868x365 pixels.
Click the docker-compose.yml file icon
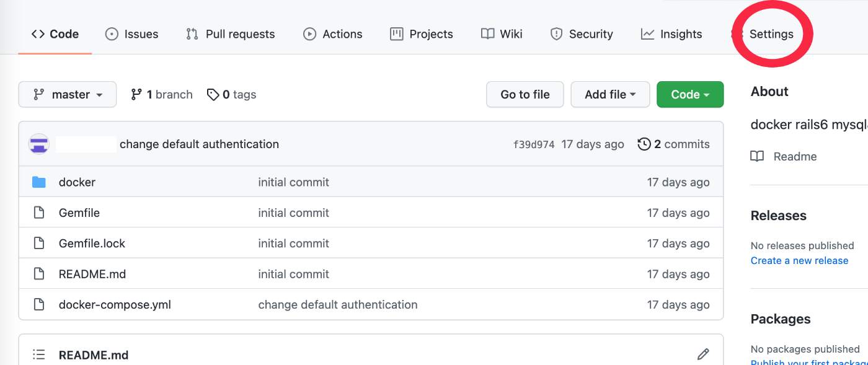(x=39, y=305)
